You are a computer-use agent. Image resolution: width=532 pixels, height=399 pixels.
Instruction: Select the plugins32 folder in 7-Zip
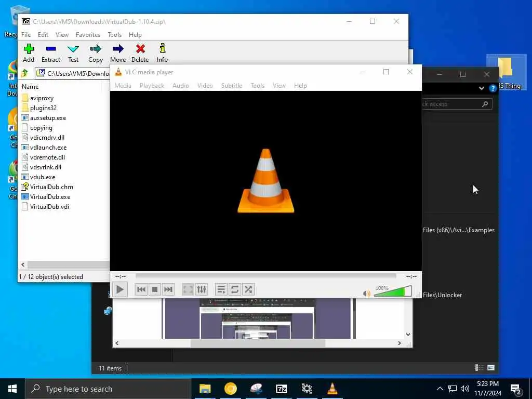click(x=43, y=108)
